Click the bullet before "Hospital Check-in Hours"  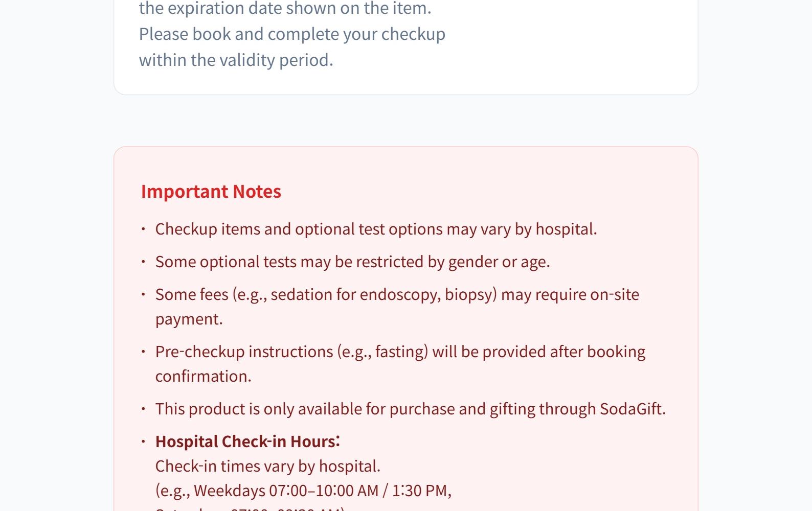point(144,442)
